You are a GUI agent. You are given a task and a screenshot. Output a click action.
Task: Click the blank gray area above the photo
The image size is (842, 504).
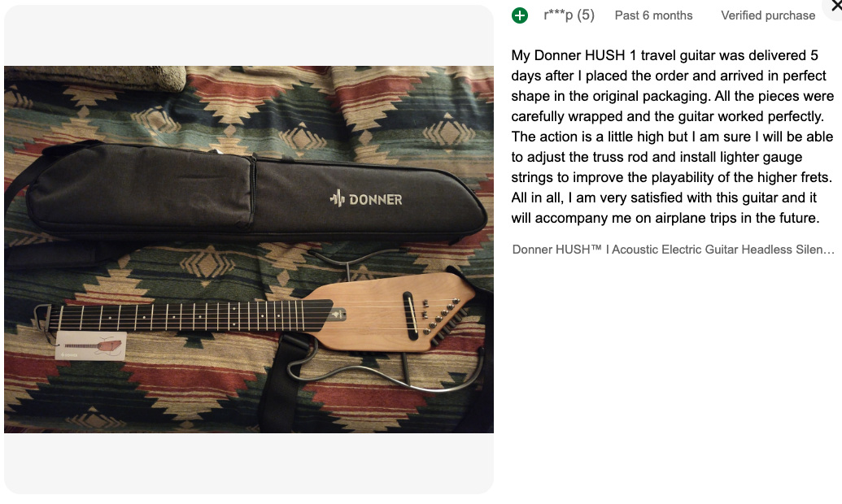[x=249, y=36]
